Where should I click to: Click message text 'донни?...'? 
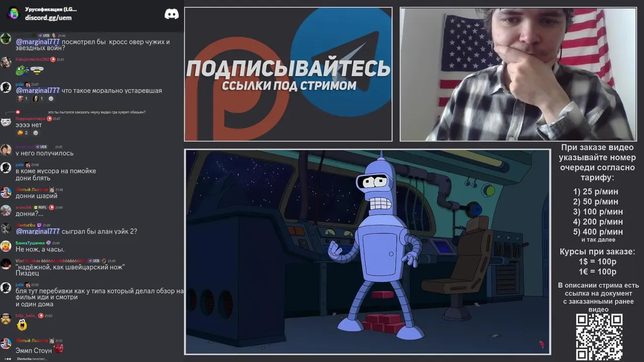click(x=29, y=214)
